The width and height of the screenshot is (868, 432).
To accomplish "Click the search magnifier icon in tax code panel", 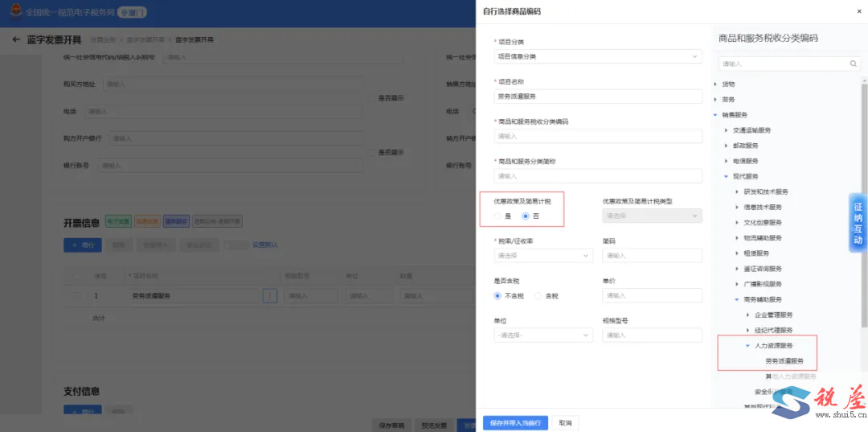I will click(853, 64).
